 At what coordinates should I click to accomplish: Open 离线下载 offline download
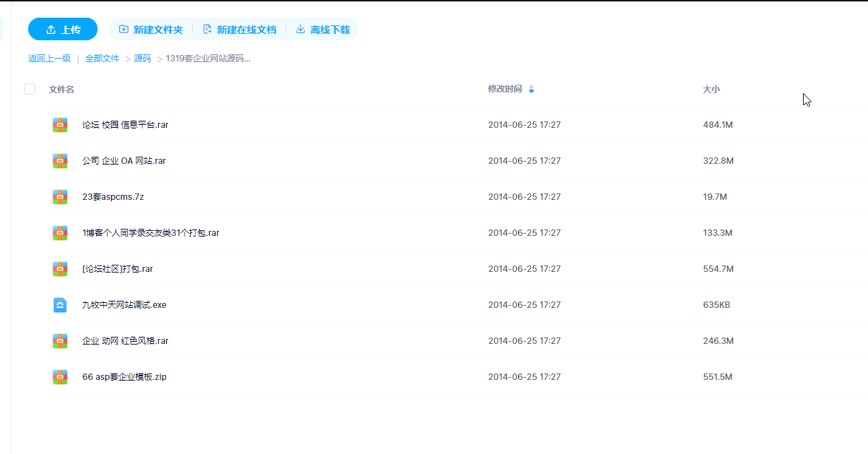pos(323,30)
